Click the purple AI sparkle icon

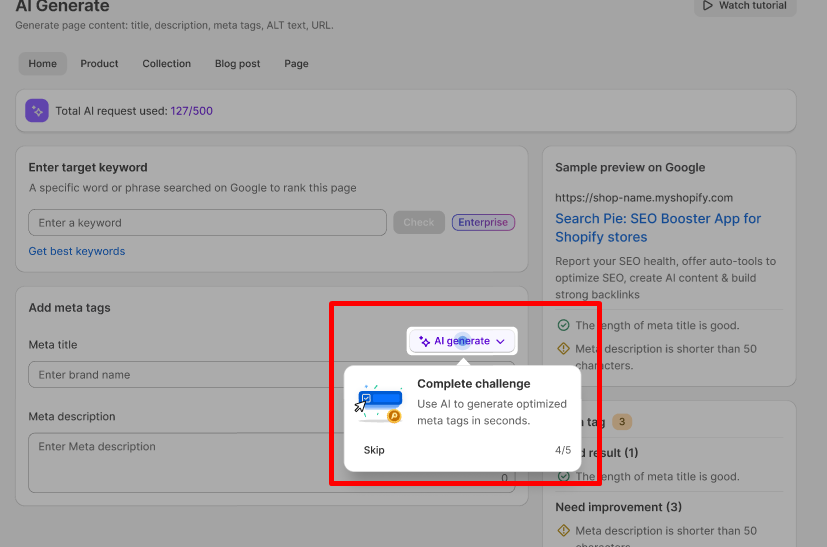pyautogui.click(x=37, y=111)
